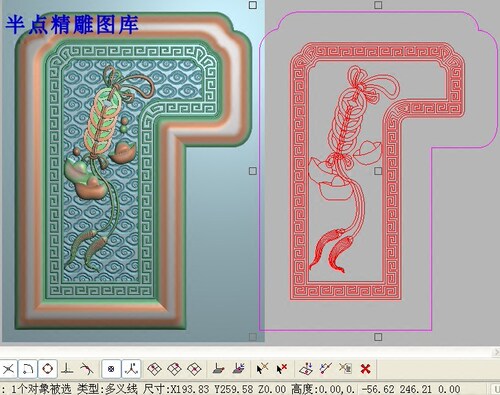
Task: Toggle the intersection snap icon
Action: tap(8, 369)
